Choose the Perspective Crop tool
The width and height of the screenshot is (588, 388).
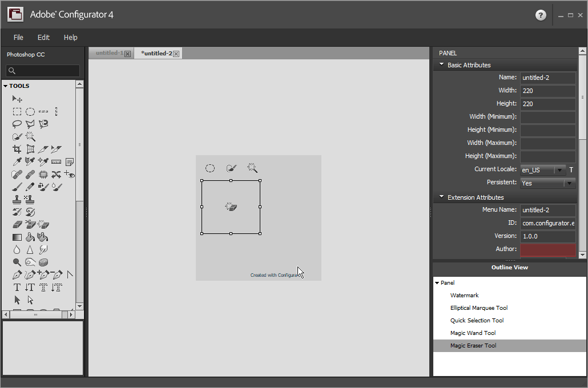(x=30, y=149)
